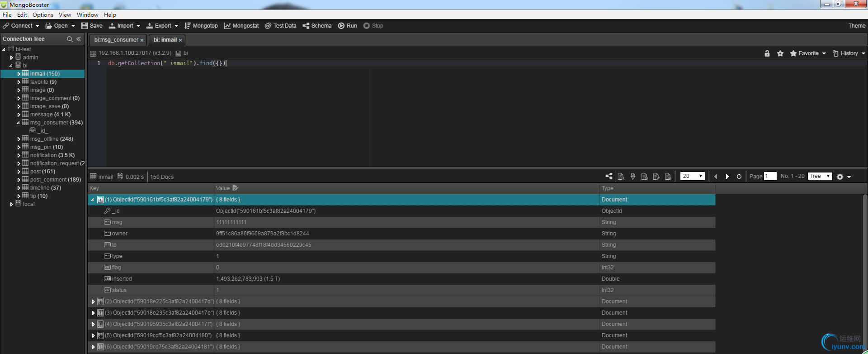This screenshot has width=868, height=354.
Task: Open the Schema analyzer
Action: [x=317, y=26]
